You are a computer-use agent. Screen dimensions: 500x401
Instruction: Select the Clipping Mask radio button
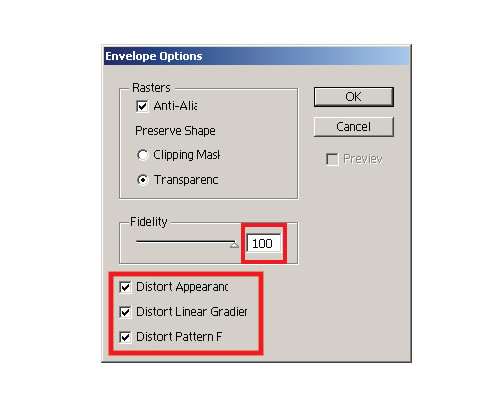pyautogui.click(x=142, y=155)
